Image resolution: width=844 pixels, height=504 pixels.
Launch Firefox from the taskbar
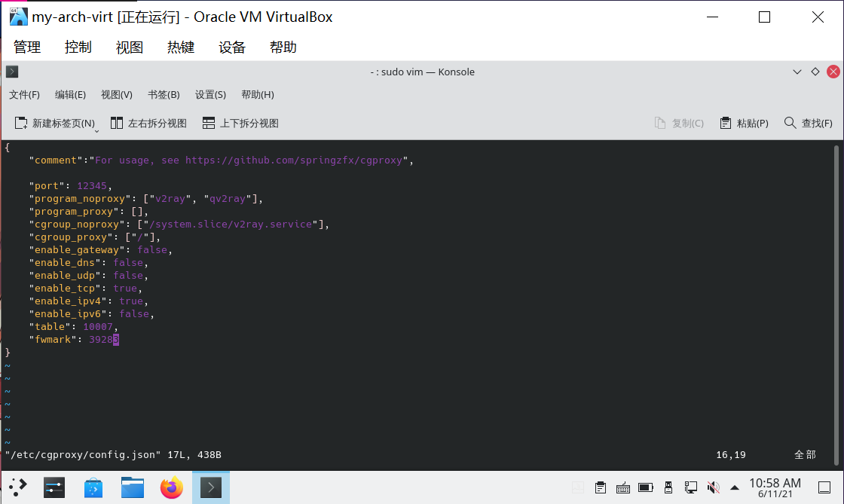tap(172, 487)
